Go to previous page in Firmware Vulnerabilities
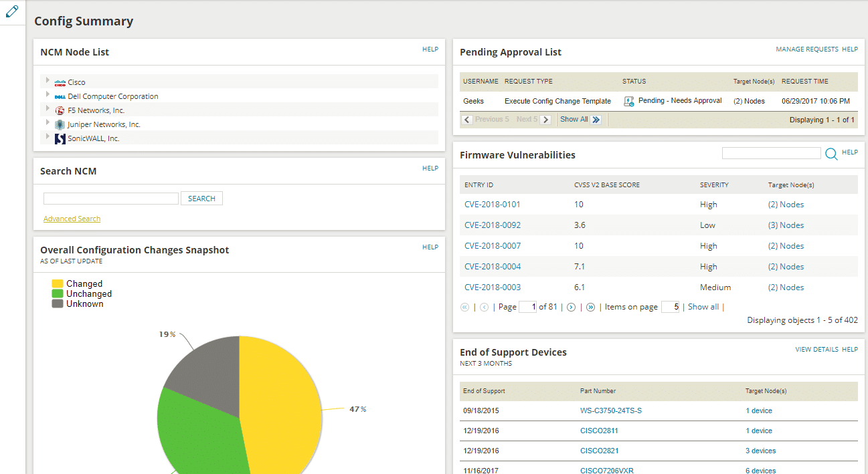Viewport: 868px width, 474px height. coord(484,307)
